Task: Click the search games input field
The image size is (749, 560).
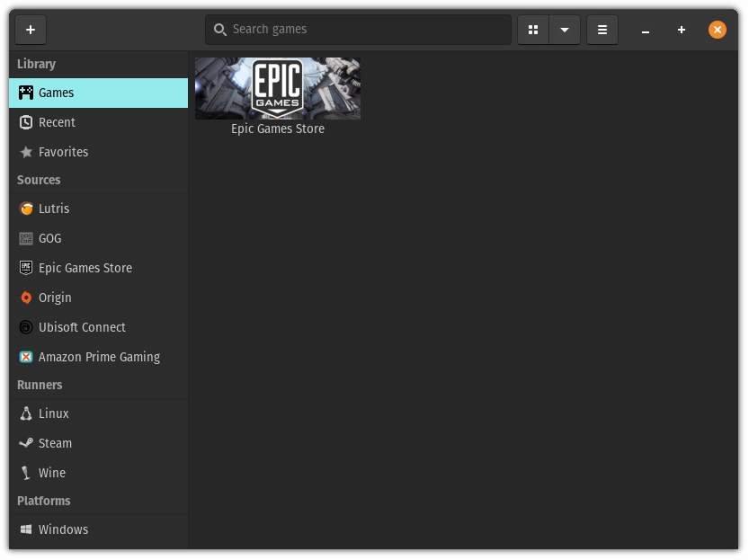Action: click(357, 29)
